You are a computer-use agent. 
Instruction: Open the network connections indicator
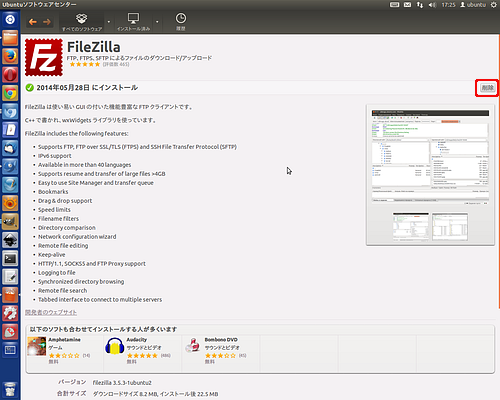pos(420,5)
